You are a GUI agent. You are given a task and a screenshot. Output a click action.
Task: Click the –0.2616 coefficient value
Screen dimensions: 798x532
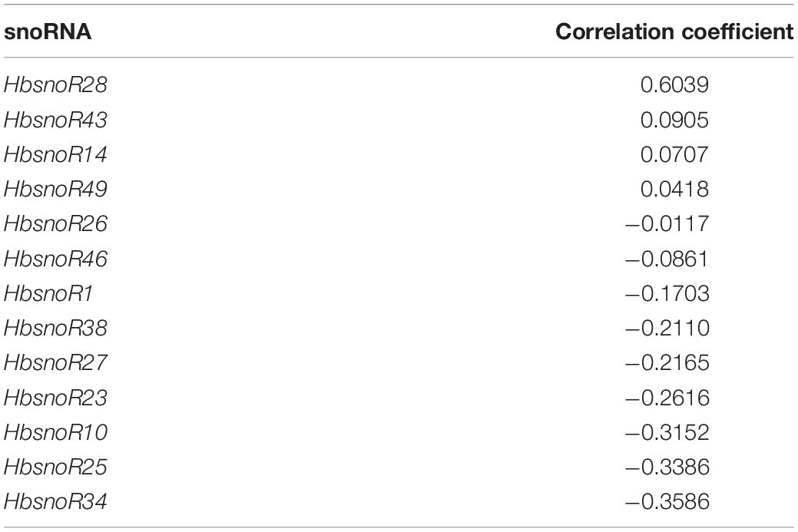coord(667,398)
